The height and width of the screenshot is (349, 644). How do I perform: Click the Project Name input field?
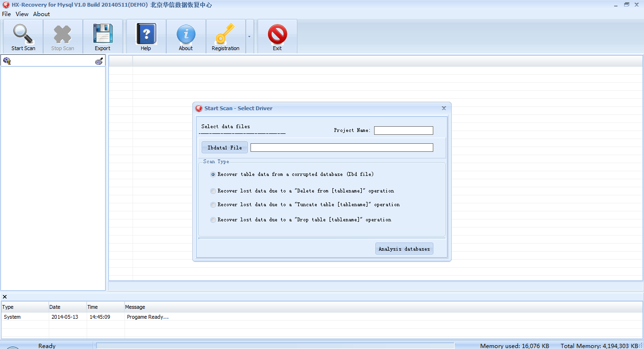[403, 131]
